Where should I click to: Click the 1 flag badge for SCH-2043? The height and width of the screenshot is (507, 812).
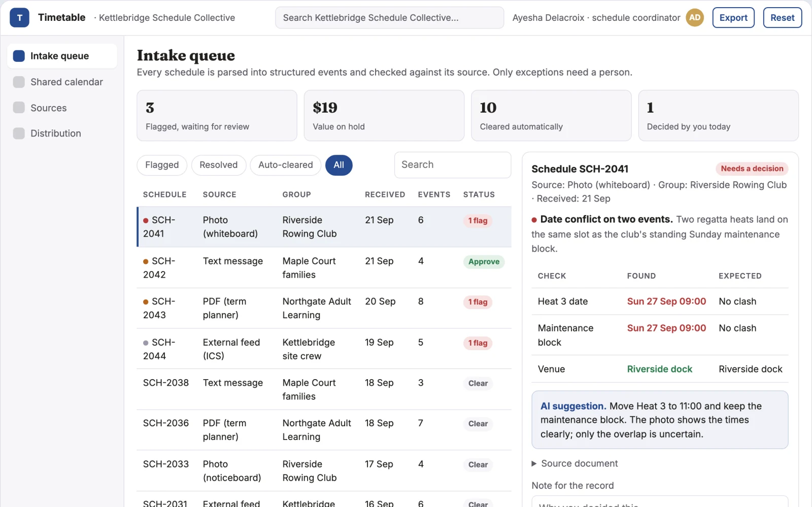click(x=478, y=302)
